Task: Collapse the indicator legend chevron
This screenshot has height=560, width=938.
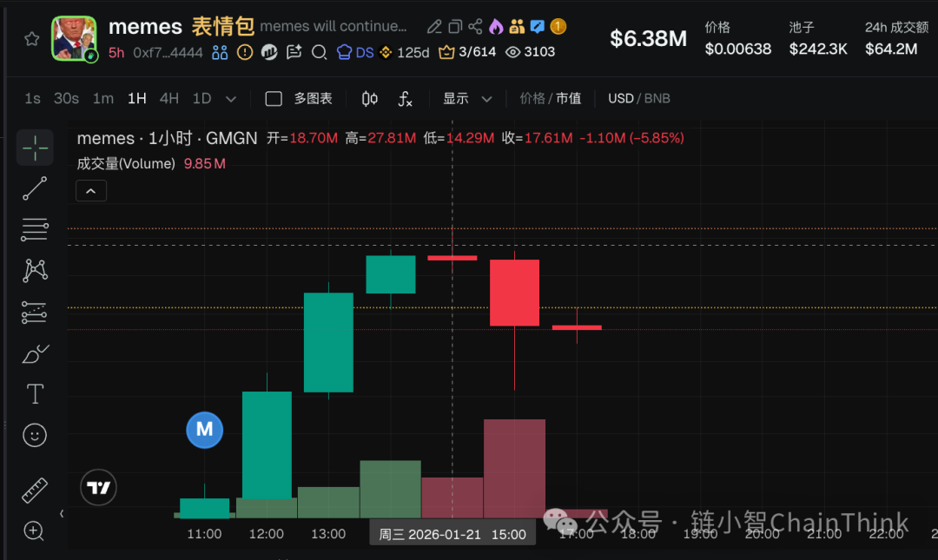Action: (91, 190)
